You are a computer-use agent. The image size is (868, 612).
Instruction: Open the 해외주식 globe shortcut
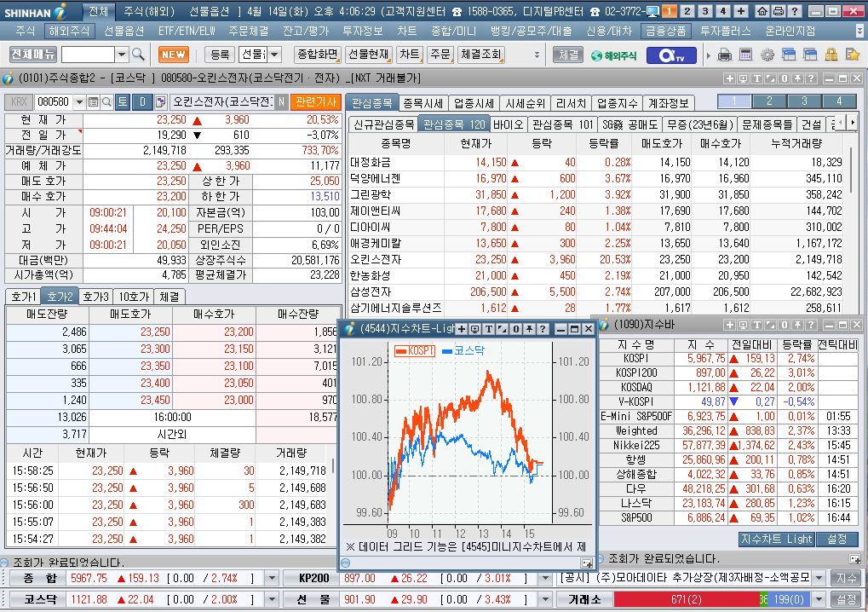coord(613,55)
